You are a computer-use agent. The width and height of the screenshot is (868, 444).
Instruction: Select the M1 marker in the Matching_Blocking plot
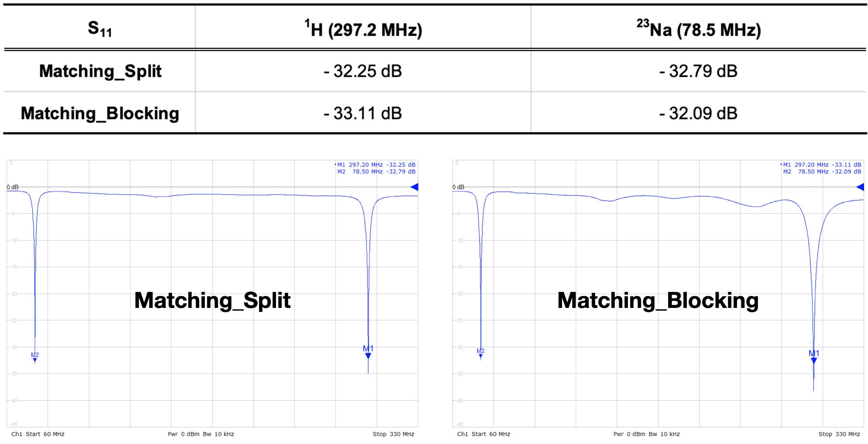click(x=814, y=357)
